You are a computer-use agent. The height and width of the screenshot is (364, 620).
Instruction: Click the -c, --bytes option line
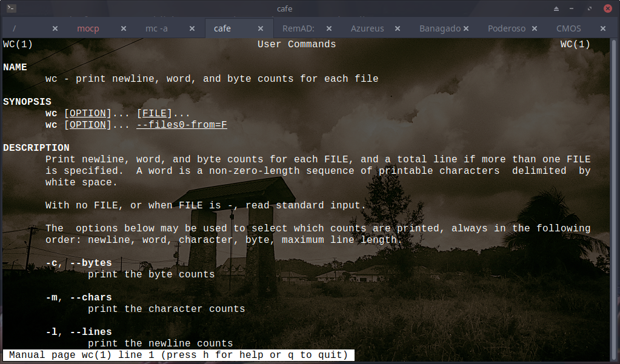point(78,263)
